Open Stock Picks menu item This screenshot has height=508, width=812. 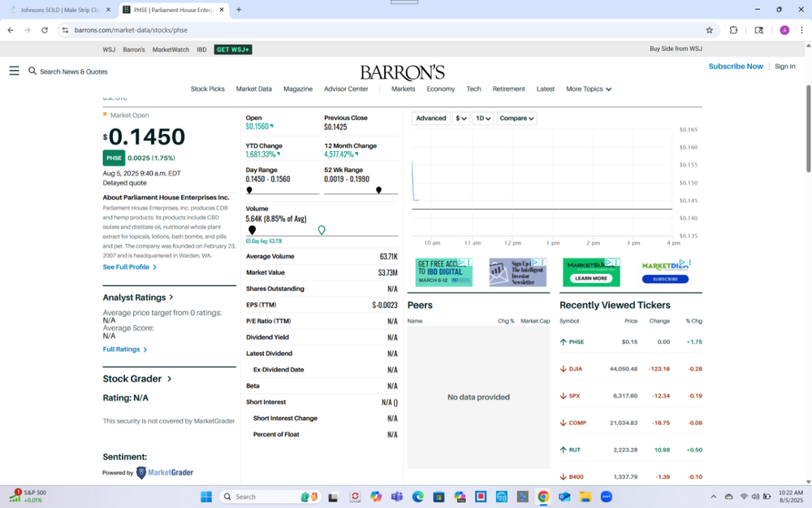pyautogui.click(x=207, y=89)
